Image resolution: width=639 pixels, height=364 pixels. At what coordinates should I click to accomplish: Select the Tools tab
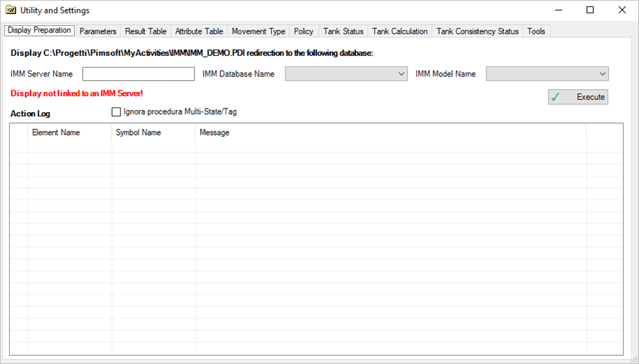pos(537,31)
